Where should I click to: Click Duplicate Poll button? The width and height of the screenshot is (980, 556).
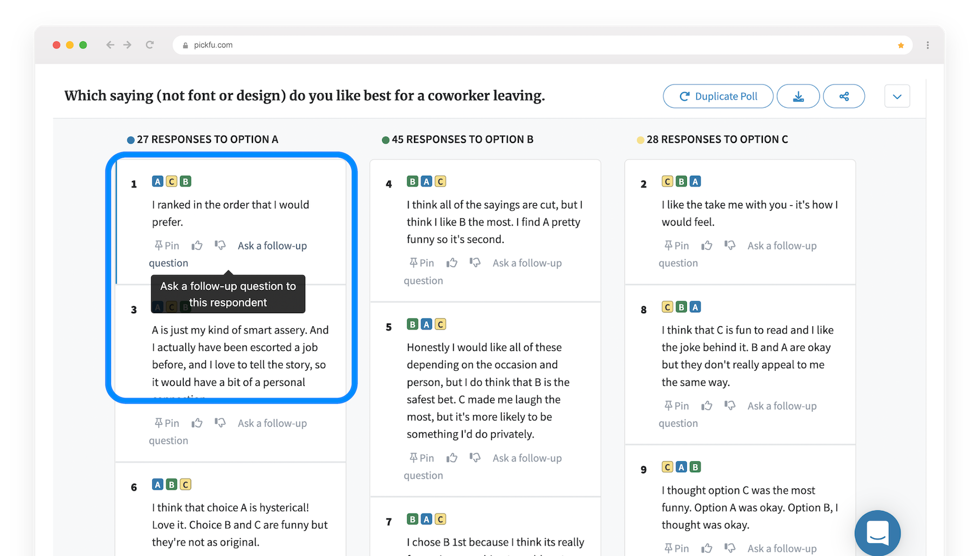[x=718, y=96]
